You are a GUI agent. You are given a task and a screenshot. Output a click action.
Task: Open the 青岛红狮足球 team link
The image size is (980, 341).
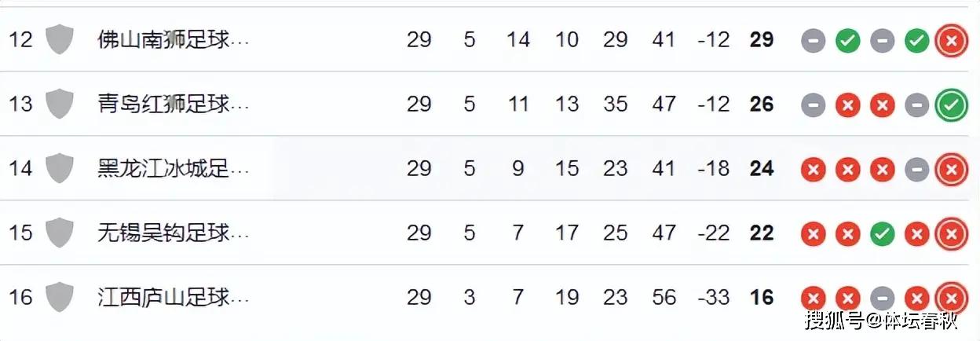[x=174, y=104]
